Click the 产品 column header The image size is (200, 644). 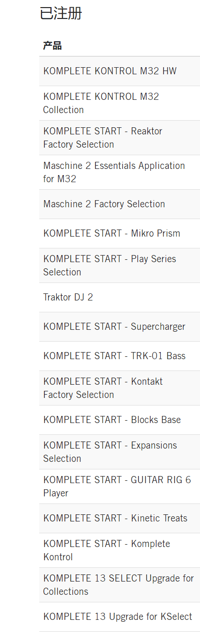[x=52, y=46]
